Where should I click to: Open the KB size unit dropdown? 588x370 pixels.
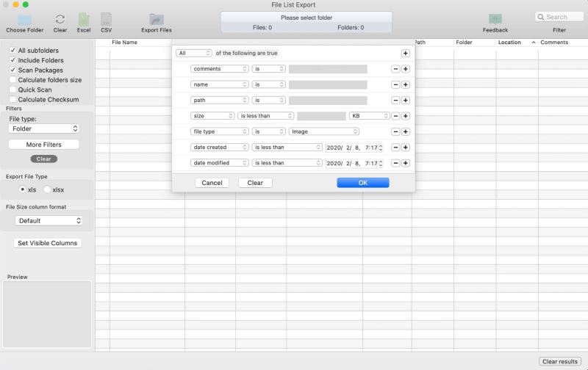coord(370,116)
